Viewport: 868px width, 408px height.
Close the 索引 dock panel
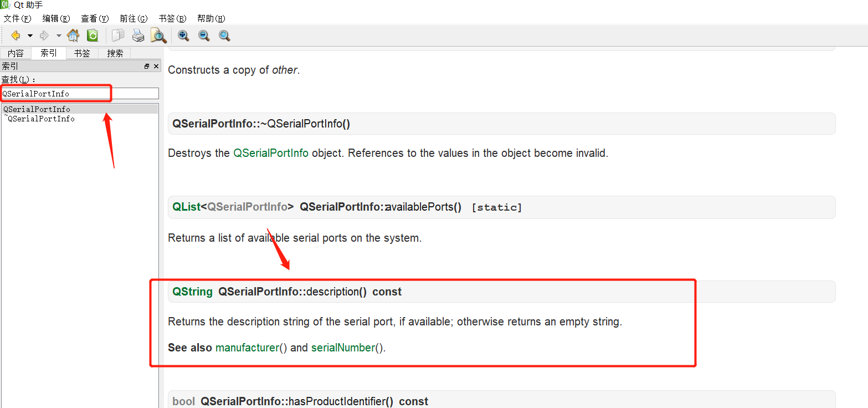coord(156,66)
